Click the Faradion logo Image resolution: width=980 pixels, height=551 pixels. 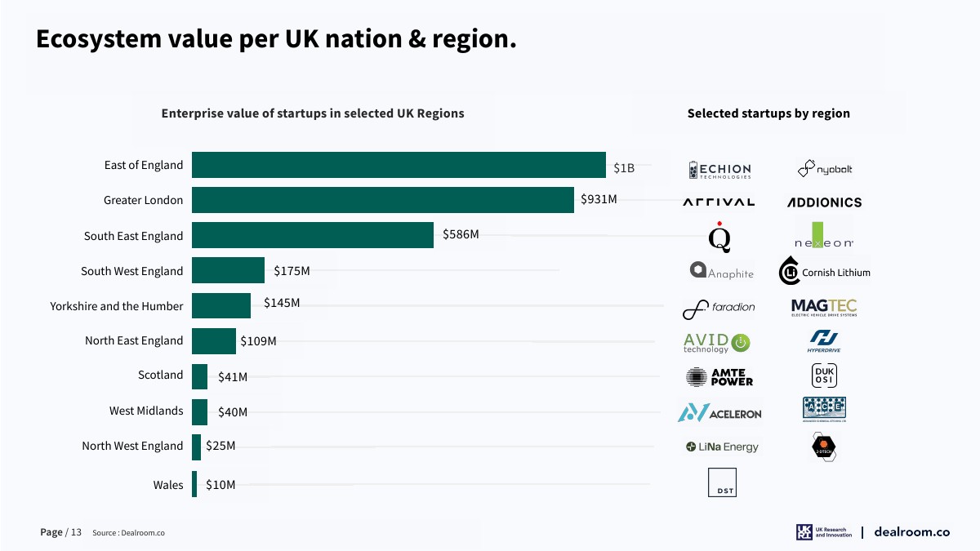[x=719, y=308]
